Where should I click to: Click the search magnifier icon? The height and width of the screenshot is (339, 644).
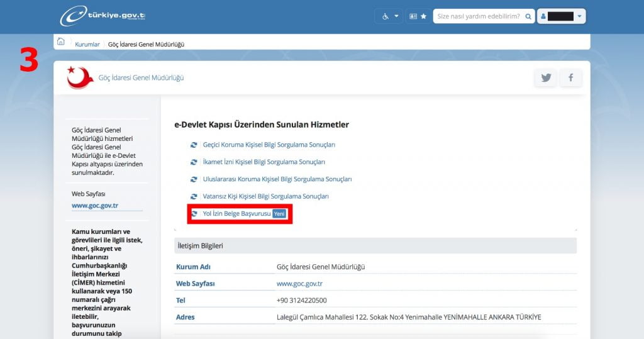[x=528, y=16]
